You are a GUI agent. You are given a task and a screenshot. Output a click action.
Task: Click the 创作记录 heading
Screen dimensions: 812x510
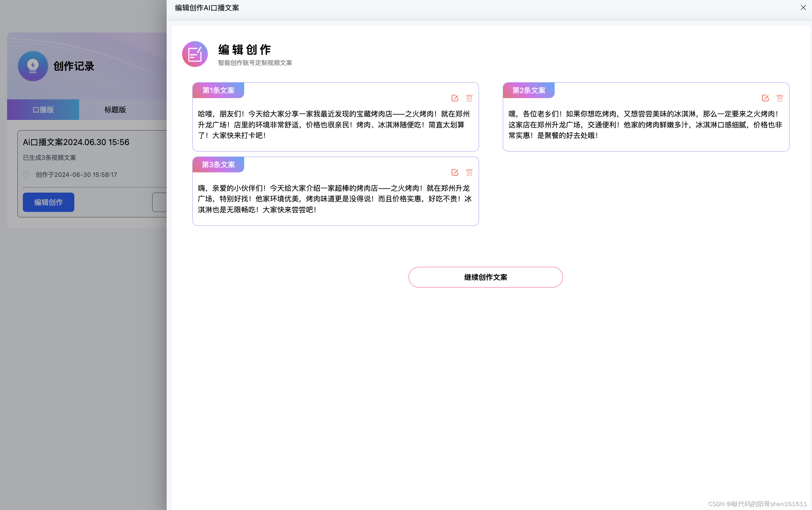pyautogui.click(x=74, y=66)
